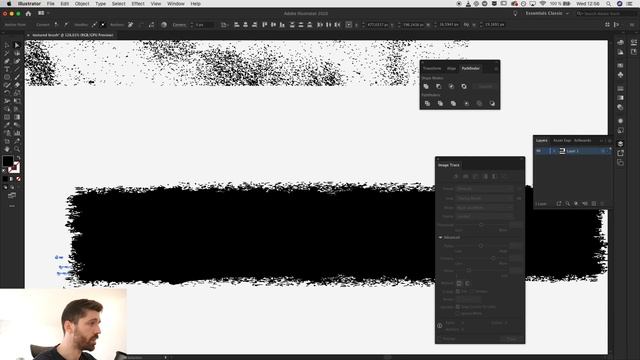Select the Hand tool

pyautogui.click(x=7, y=149)
